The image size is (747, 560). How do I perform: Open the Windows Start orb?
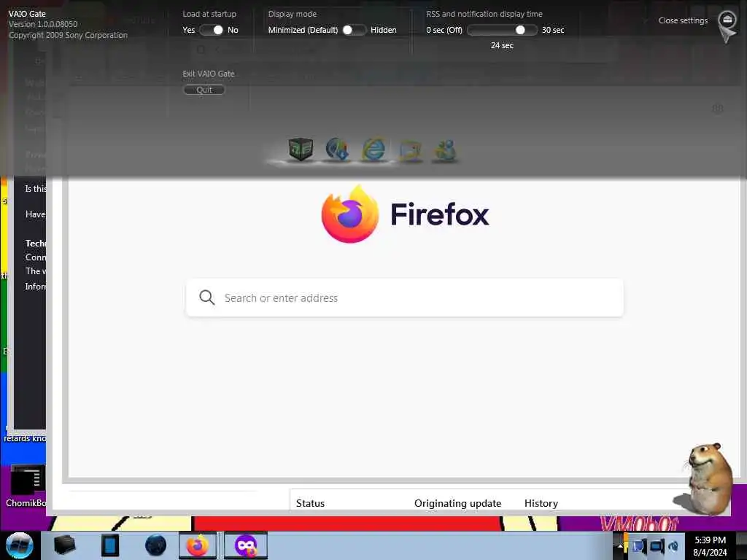point(20,545)
